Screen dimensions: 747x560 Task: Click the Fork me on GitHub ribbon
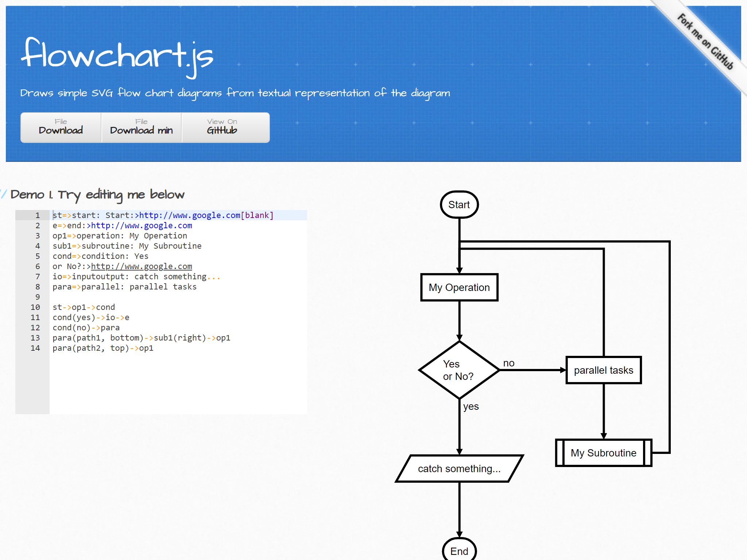pyautogui.click(x=705, y=41)
